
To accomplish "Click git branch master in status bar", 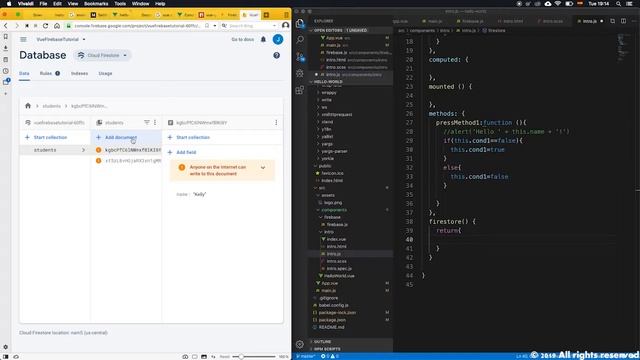I will [x=306, y=356].
